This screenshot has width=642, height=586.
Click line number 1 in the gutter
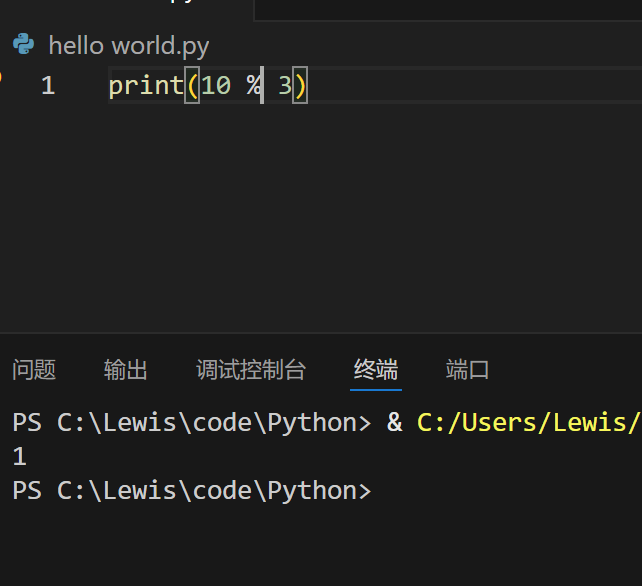(48, 86)
